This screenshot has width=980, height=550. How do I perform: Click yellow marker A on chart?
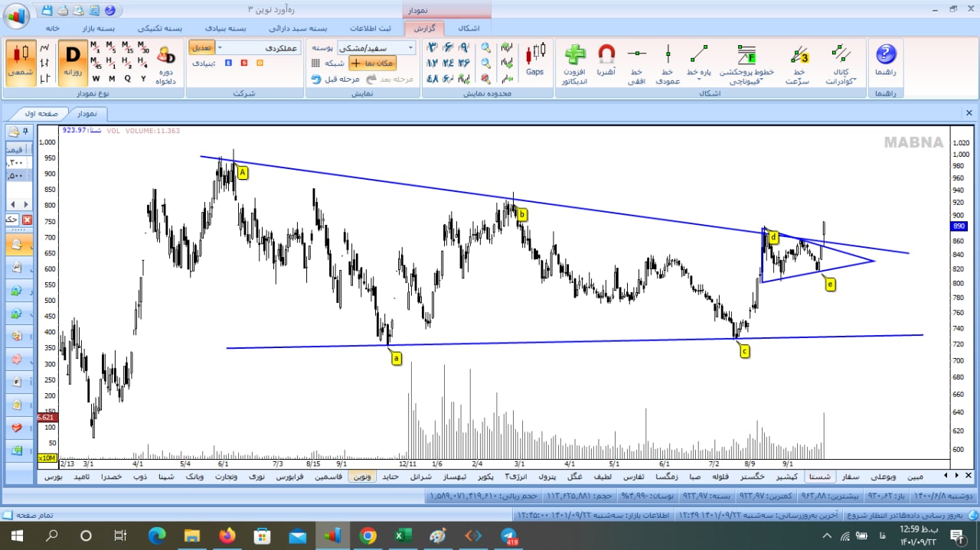click(x=243, y=173)
